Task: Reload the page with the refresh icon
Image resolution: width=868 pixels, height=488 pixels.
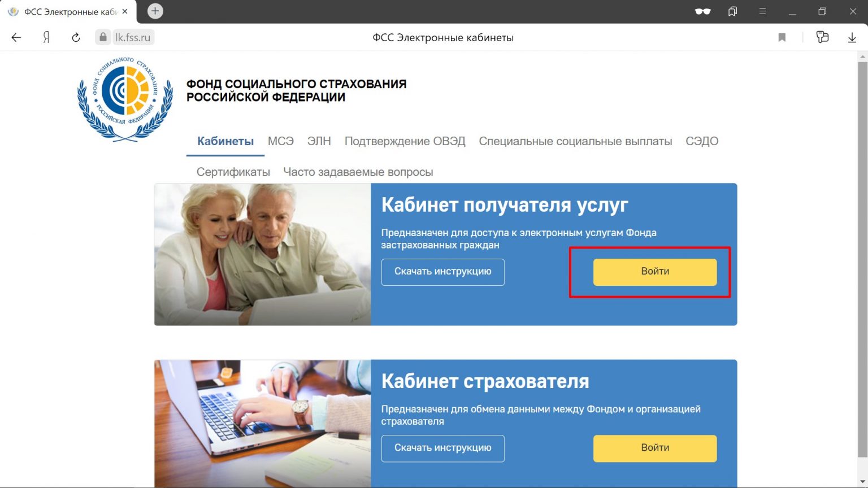Action: pos(76,37)
